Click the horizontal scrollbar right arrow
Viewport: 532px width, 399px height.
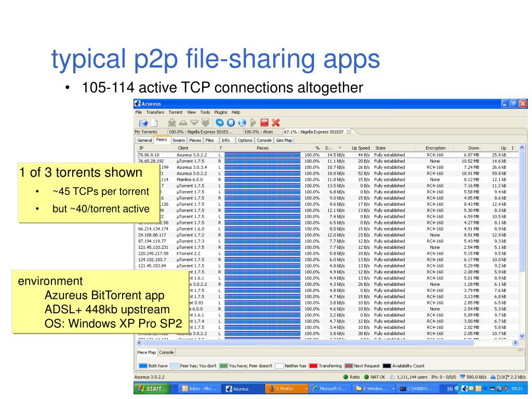(515, 343)
